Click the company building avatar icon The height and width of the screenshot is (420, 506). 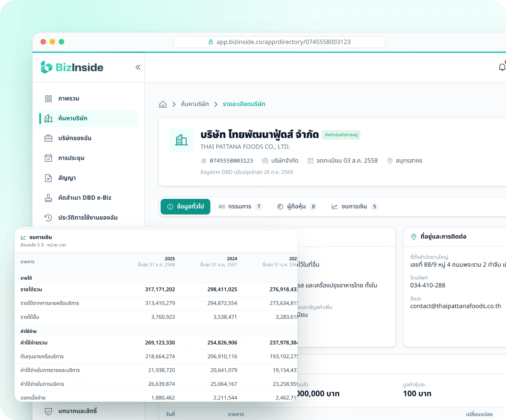[x=181, y=140]
